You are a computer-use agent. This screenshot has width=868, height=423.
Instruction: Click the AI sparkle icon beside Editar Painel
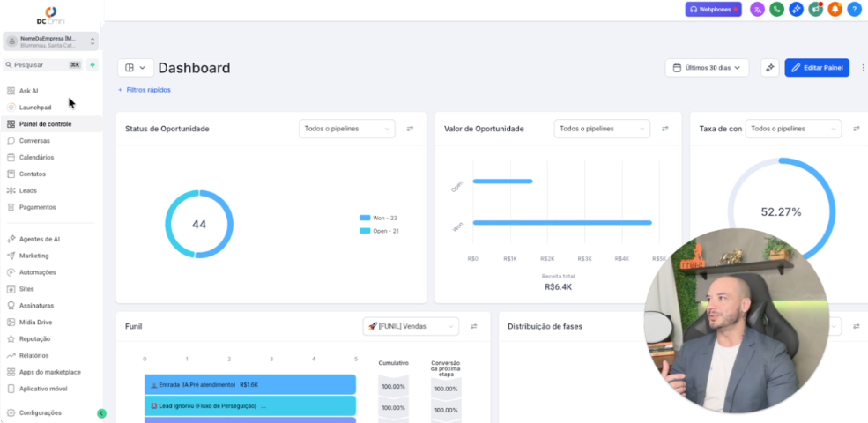pos(769,68)
